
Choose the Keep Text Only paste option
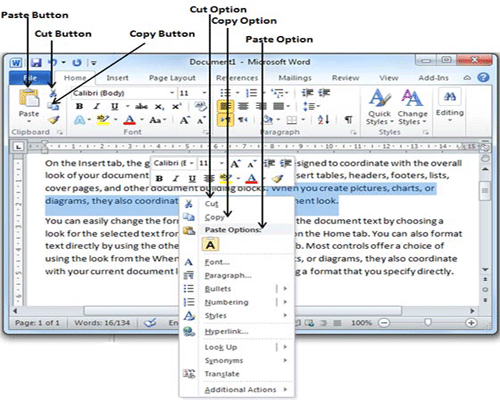pyautogui.click(x=210, y=245)
